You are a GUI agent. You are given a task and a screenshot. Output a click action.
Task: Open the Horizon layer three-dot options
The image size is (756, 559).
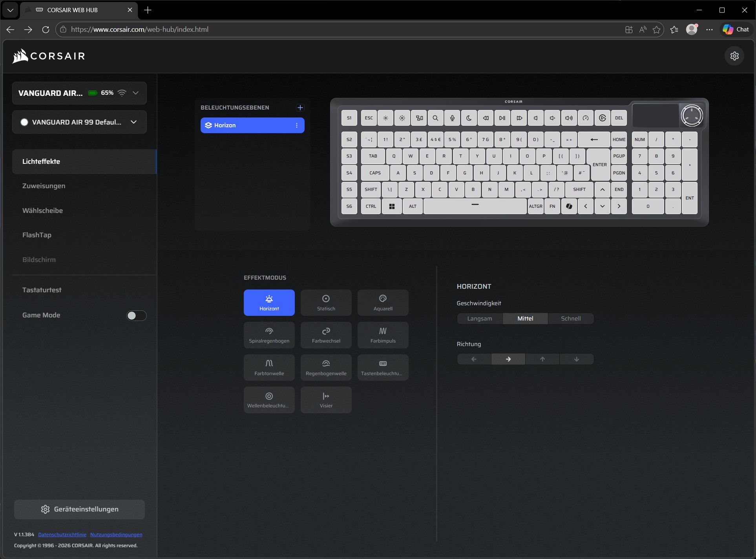(x=297, y=125)
